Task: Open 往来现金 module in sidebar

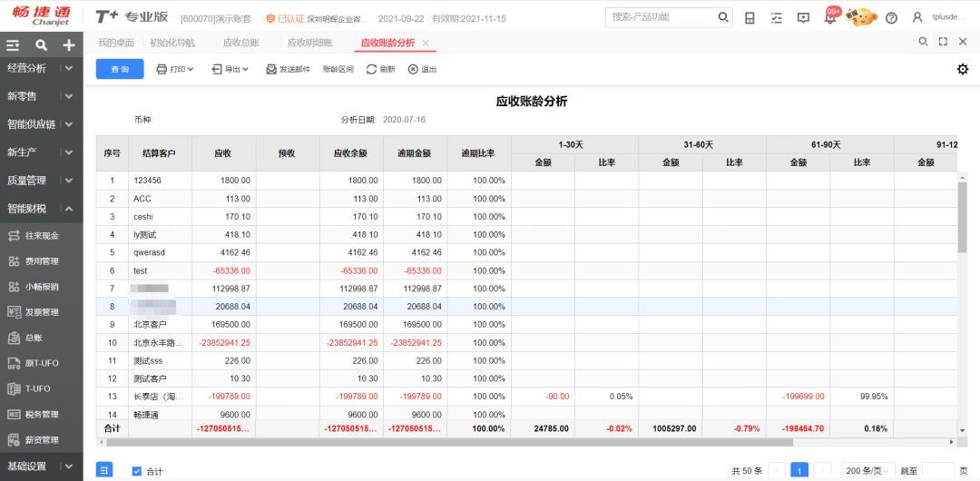Action: coord(41,236)
